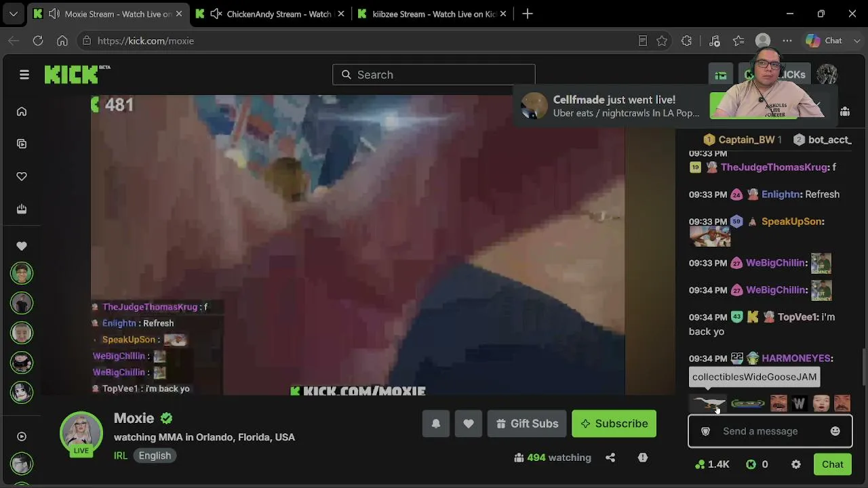Image resolution: width=868 pixels, height=488 pixels.
Task: Click the filled heart section icon in sidebar
Action: click(22, 246)
